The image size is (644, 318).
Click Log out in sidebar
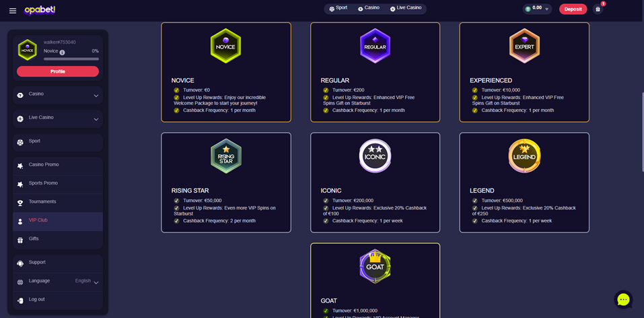[58, 300]
